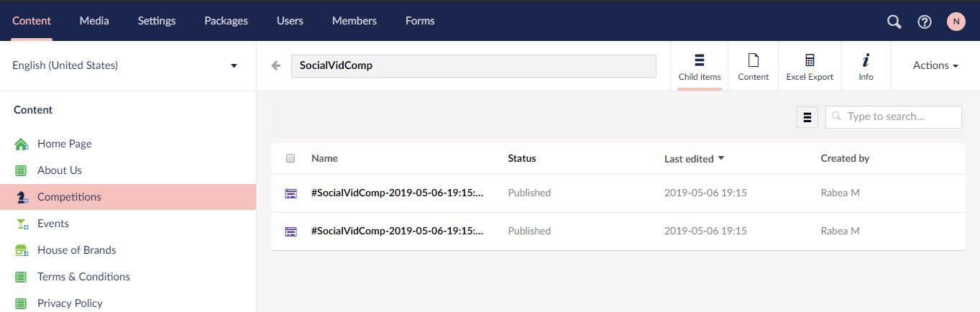Open the Excel Export app
This screenshot has width=980, height=312.
pyautogui.click(x=810, y=66)
